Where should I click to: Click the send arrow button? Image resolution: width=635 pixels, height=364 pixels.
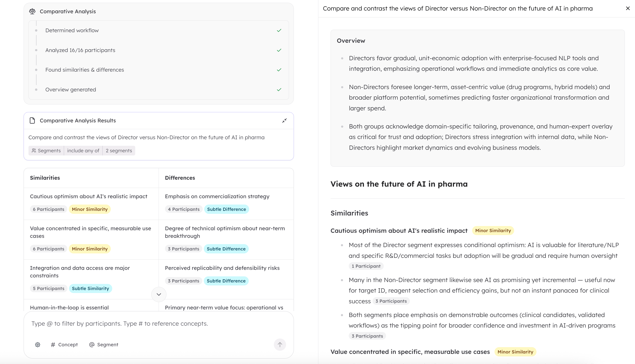280,344
